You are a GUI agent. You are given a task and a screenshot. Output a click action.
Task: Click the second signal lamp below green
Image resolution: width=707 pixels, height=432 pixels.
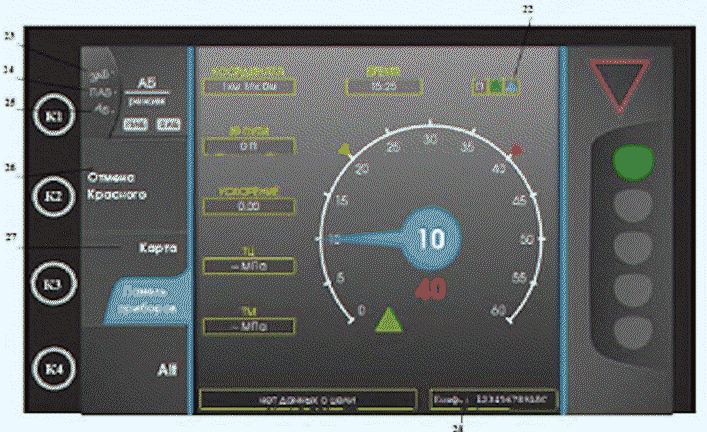pos(633,206)
